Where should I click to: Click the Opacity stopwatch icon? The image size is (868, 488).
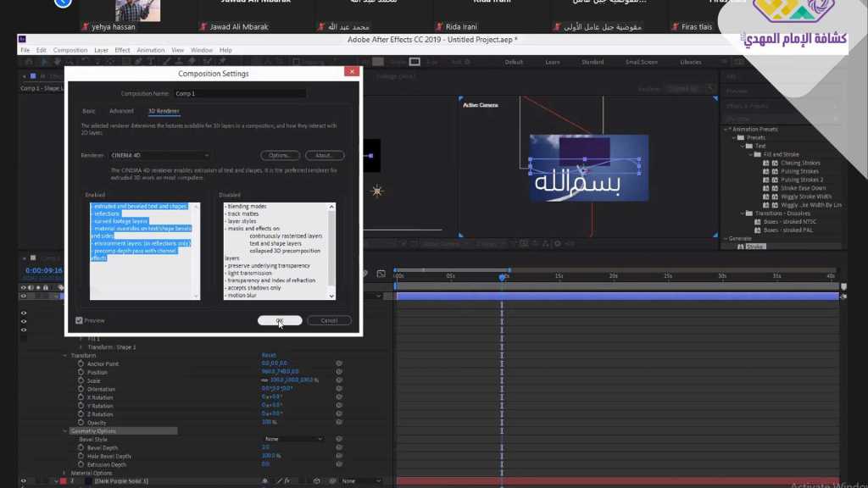pos(81,422)
